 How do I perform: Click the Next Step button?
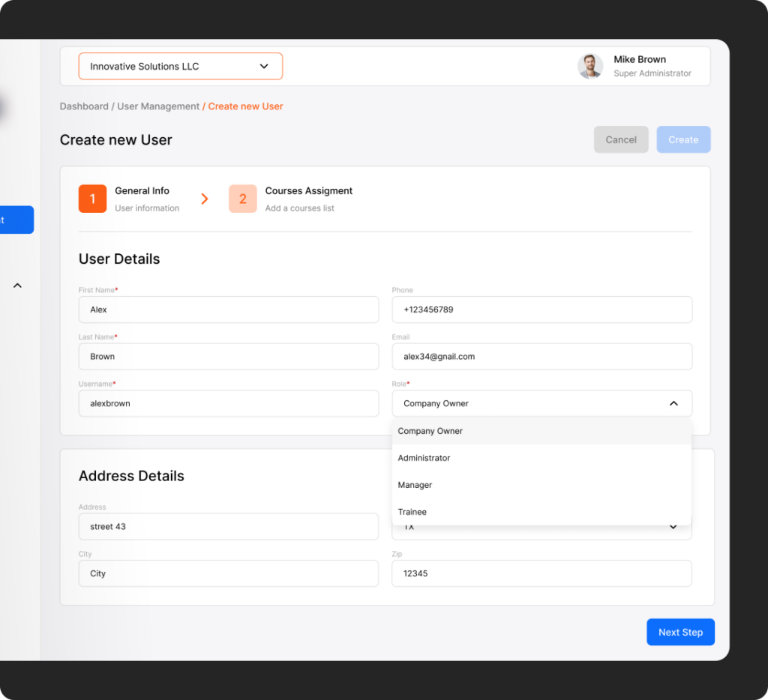tap(680, 632)
